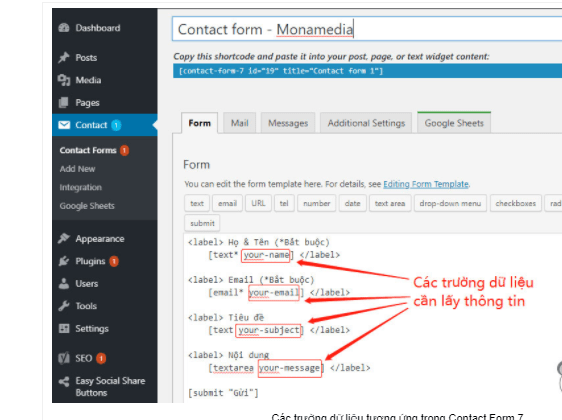
Task: Click the Users person icon
Action: point(64,283)
